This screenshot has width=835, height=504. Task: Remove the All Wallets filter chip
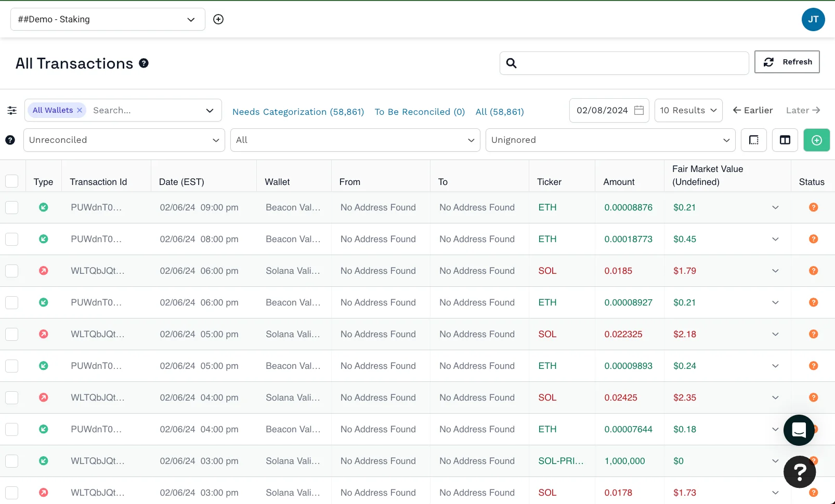point(80,110)
